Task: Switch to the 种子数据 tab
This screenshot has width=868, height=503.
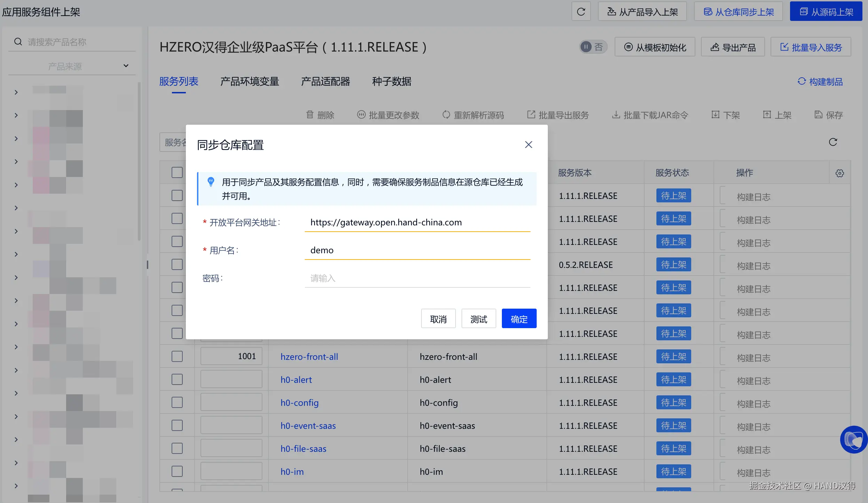Action: click(392, 82)
